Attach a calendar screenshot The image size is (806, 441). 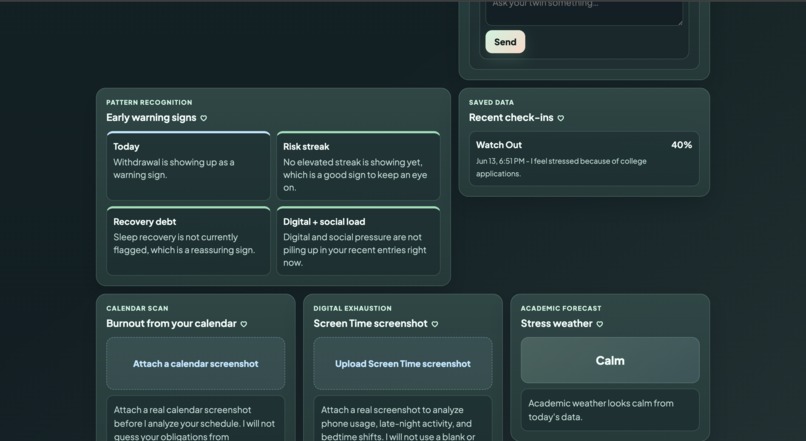click(196, 363)
